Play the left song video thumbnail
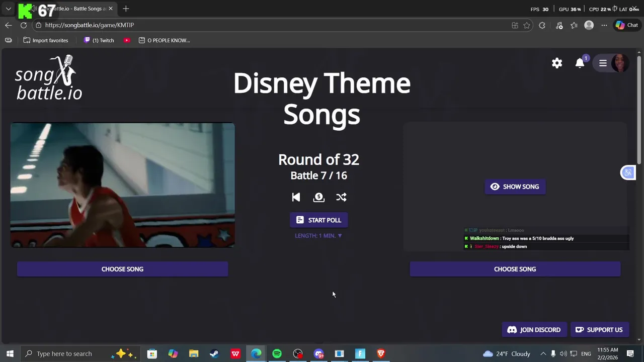Viewport: 644px width, 362px height. [122, 185]
